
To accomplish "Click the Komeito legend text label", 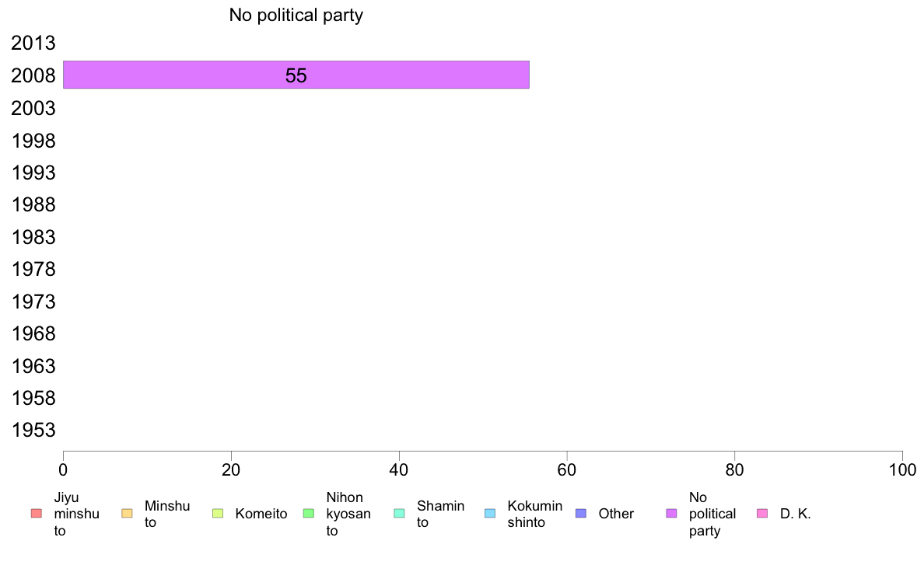I will click(x=261, y=514).
